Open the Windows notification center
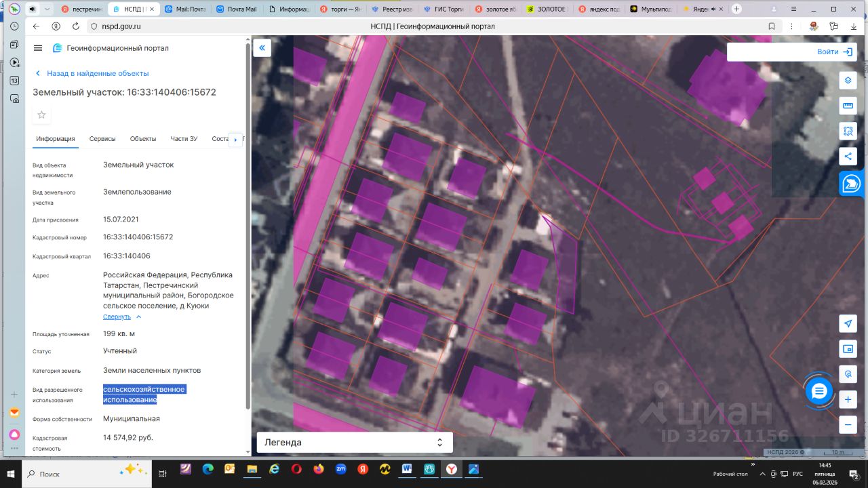This screenshot has width=868, height=488. (855, 474)
